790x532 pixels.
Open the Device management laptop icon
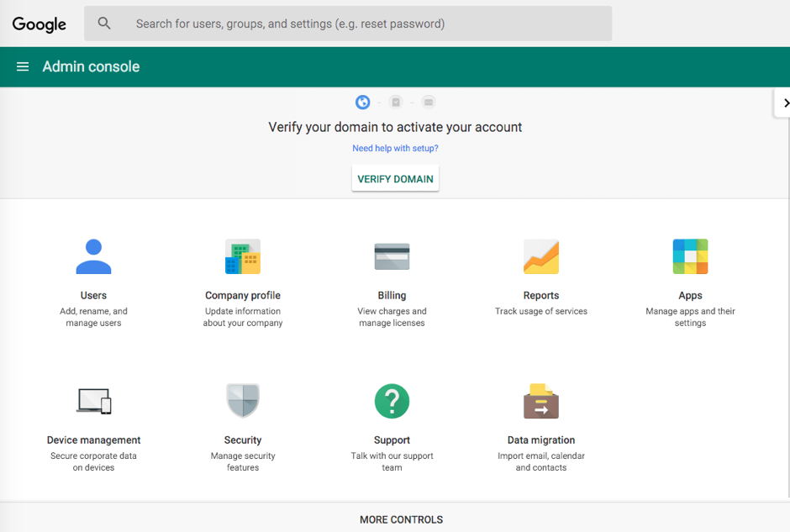pos(94,401)
